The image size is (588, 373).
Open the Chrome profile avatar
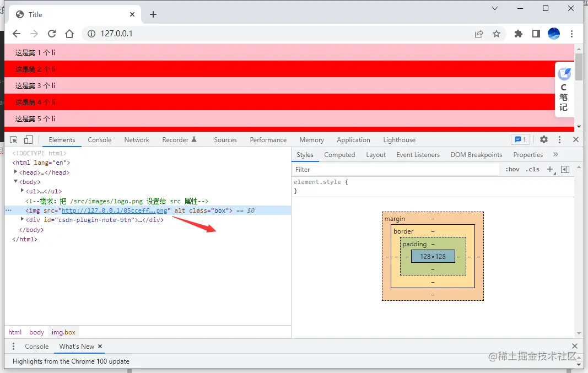pyautogui.click(x=554, y=34)
